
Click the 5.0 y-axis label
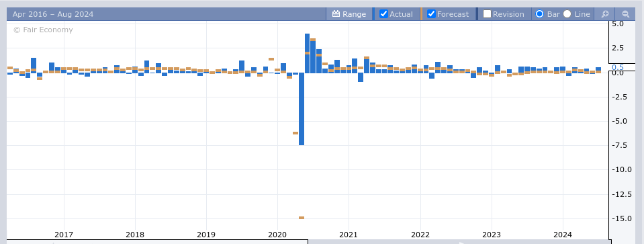click(618, 24)
